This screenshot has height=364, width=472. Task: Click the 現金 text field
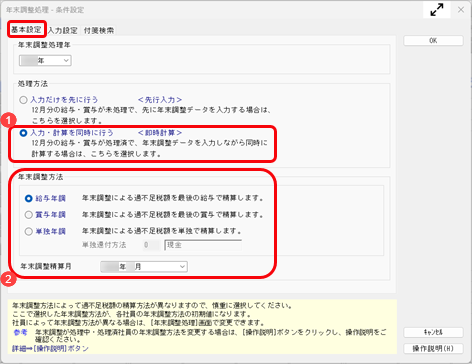tap(203, 245)
